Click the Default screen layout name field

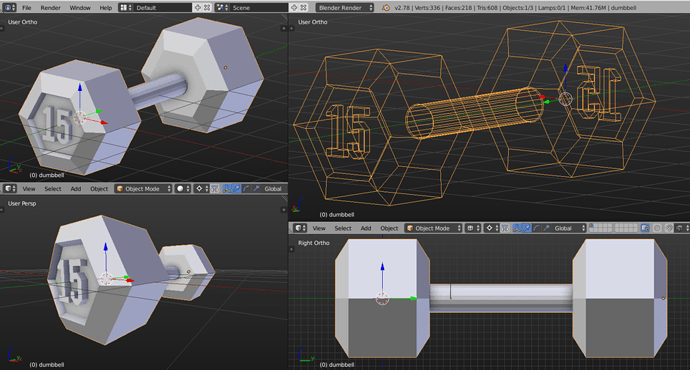coord(163,7)
